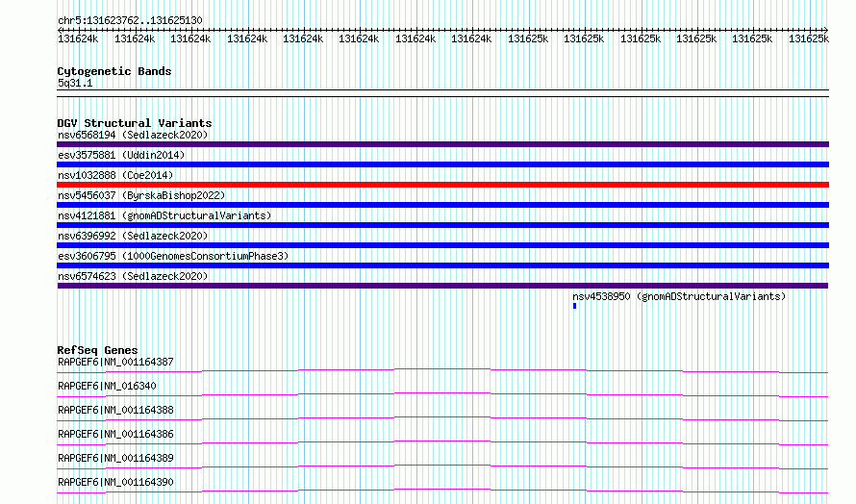Select the blue bar for nsv5456037

[x=442, y=205]
